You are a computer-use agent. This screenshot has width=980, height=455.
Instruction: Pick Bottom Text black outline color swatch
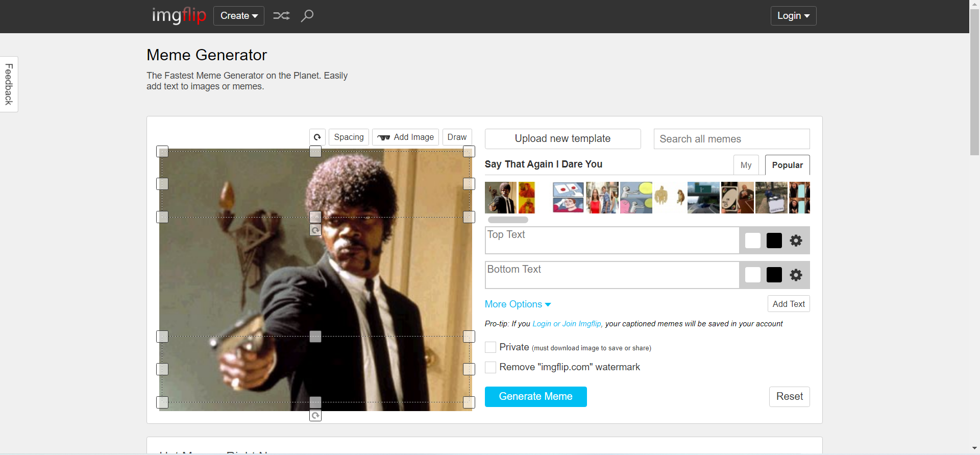pyautogui.click(x=774, y=275)
